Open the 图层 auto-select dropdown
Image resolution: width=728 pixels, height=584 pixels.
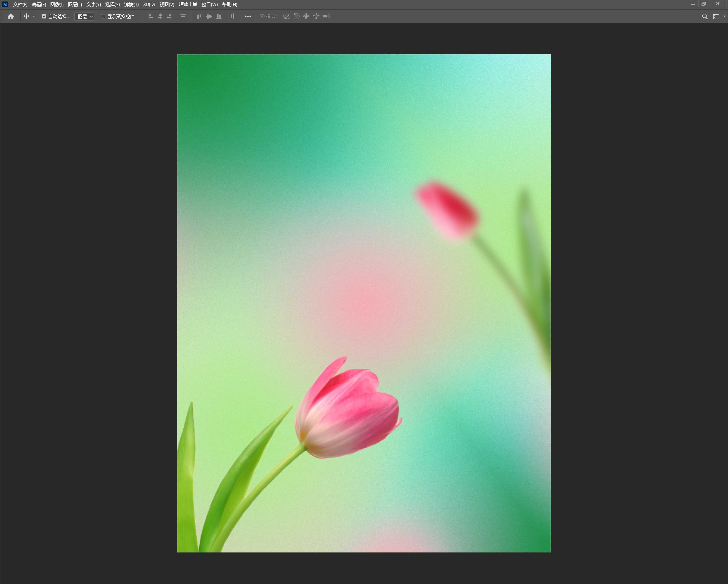coord(84,16)
